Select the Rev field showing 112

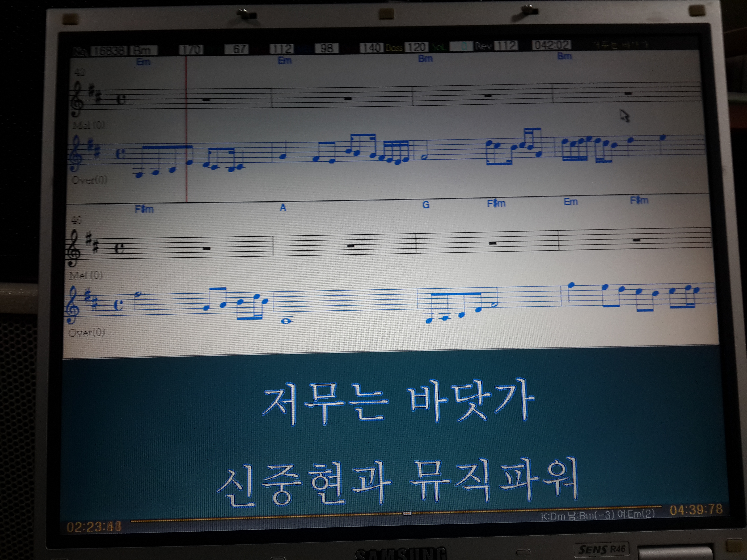click(506, 46)
